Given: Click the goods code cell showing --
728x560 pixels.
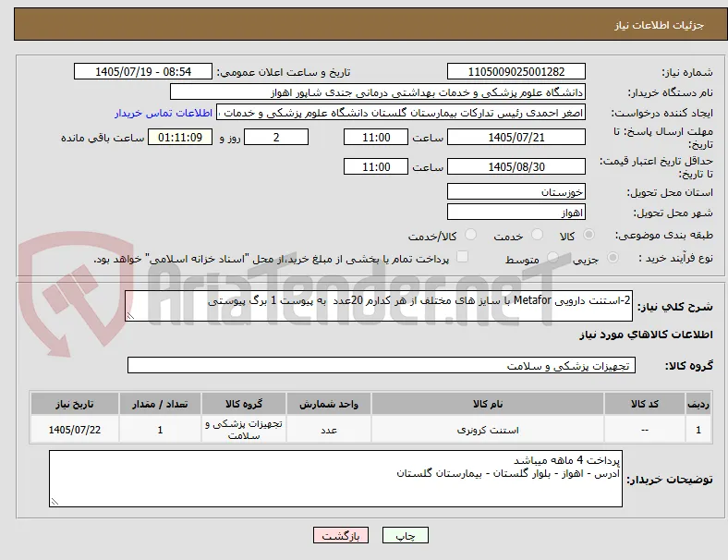Looking at the screenshot, I should coord(645,430).
